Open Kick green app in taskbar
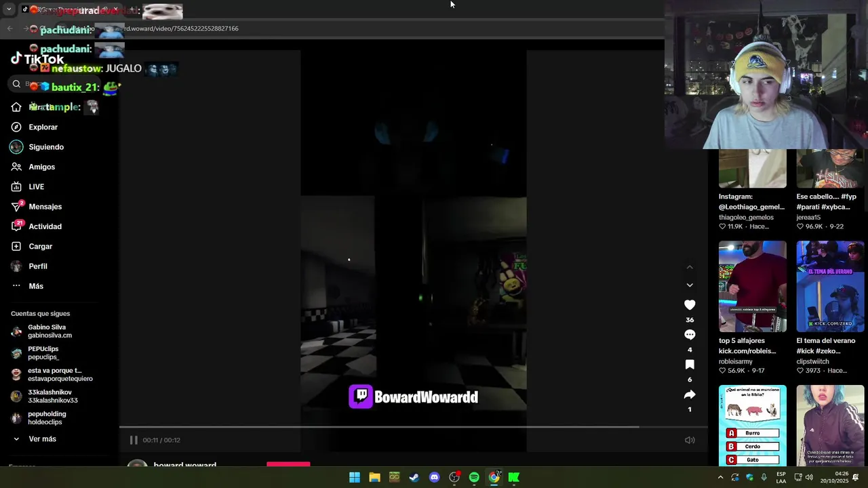Image resolution: width=868 pixels, height=488 pixels. (x=514, y=477)
